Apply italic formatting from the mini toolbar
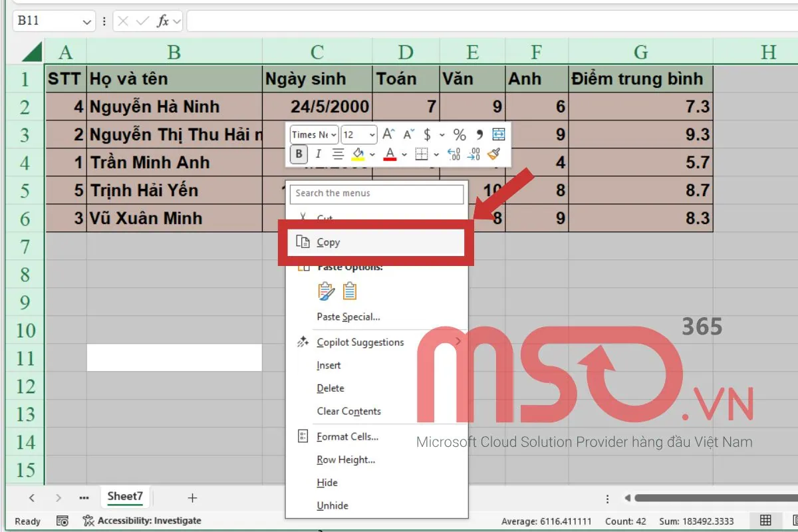This screenshot has height=532, width=798. coord(319,154)
